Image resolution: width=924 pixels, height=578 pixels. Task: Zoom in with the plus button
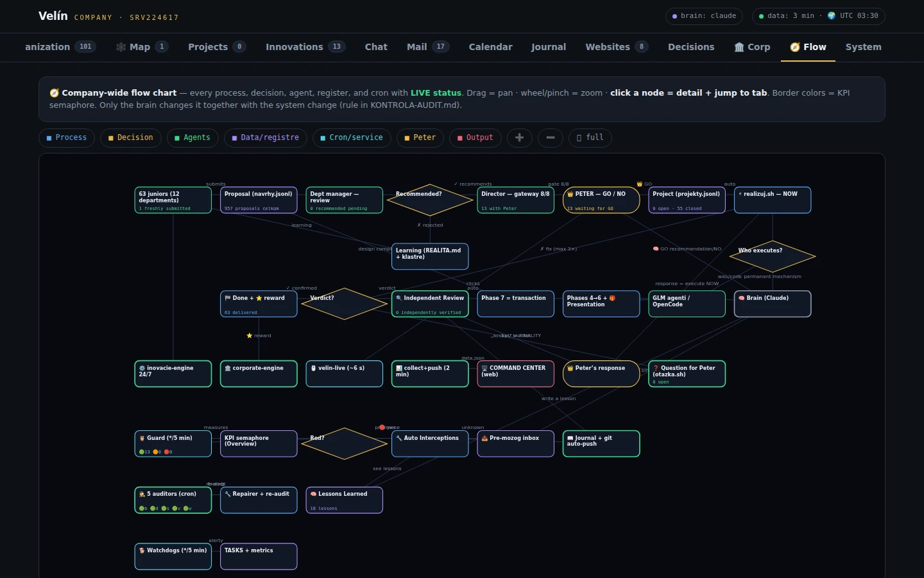click(x=520, y=137)
